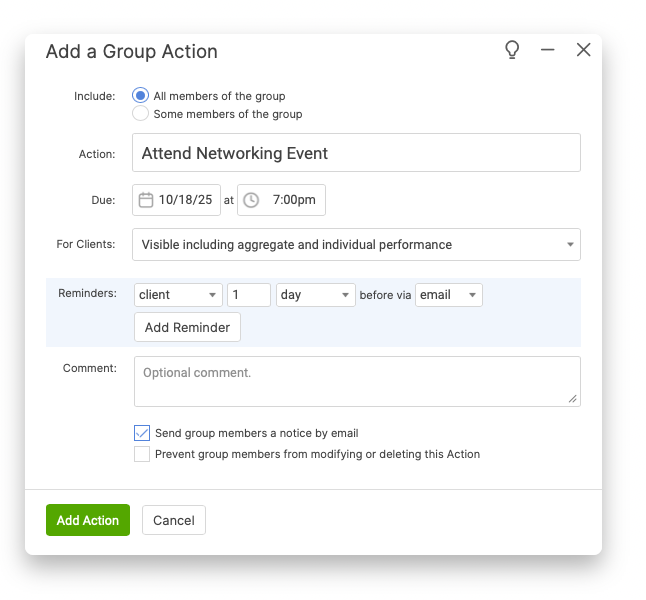Click the lightbulb tips icon
646x600 pixels.
(512, 50)
